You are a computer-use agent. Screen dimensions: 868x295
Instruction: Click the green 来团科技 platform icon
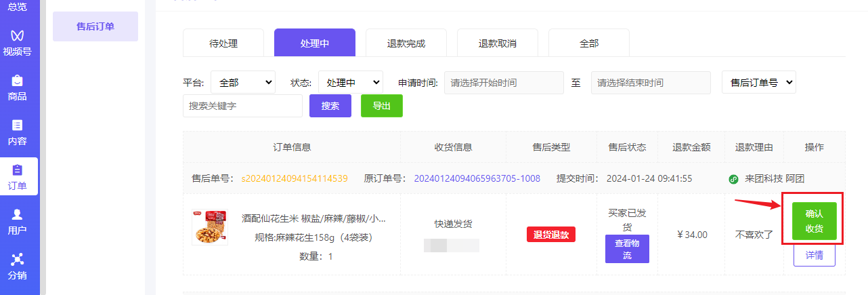click(733, 179)
